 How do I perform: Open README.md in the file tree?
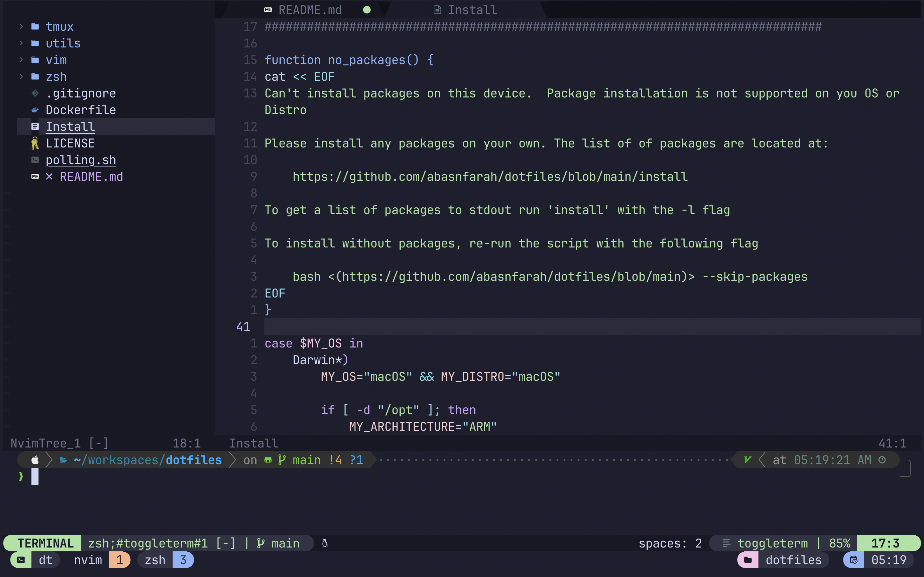[91, 177]
